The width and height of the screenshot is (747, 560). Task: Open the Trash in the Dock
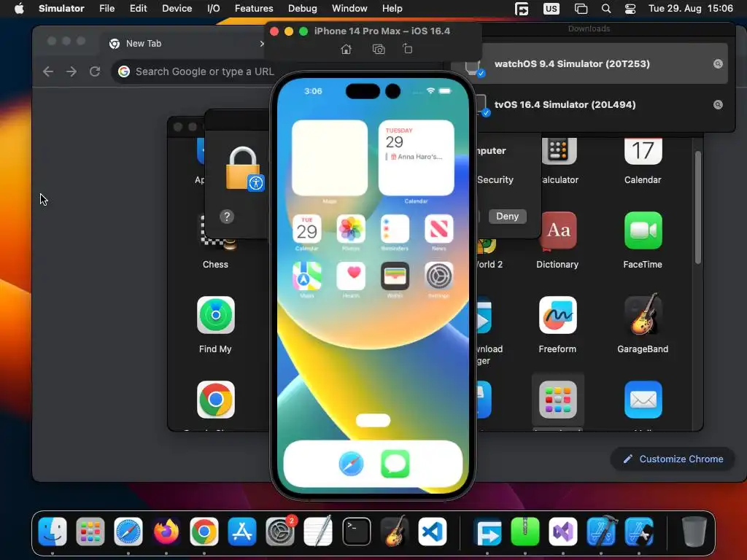pos(694,531)
